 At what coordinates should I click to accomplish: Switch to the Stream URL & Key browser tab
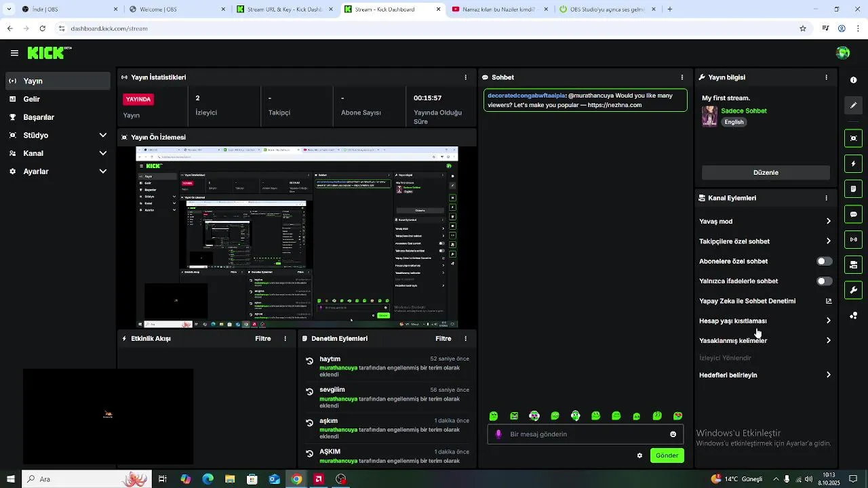click(285, 9)
